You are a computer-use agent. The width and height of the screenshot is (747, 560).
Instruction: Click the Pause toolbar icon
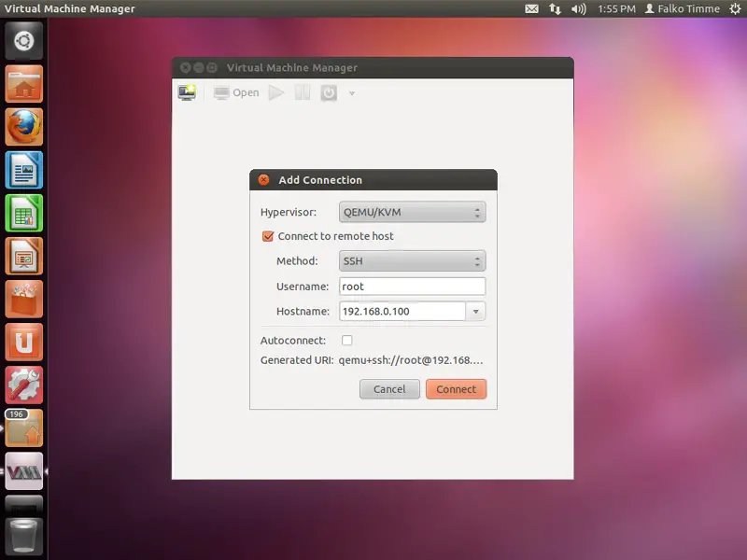pos(303,92)
